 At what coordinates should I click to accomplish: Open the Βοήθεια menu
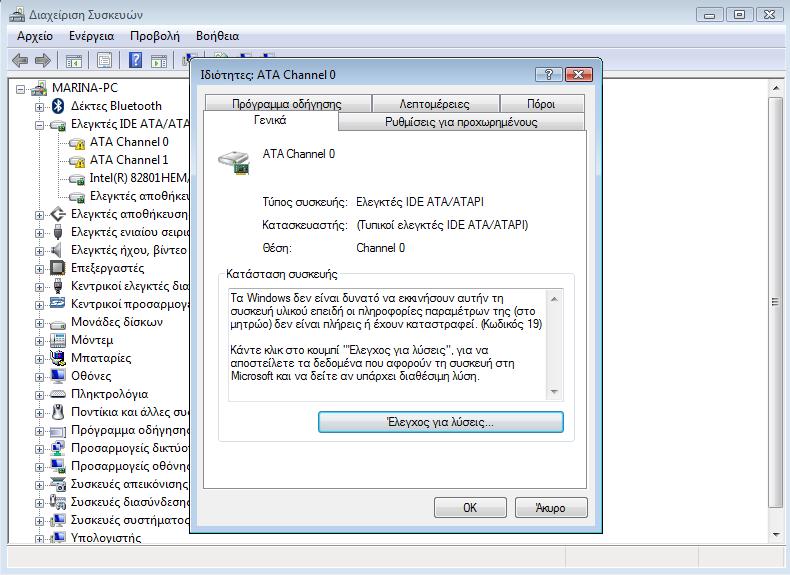click(x=217, y=36)
